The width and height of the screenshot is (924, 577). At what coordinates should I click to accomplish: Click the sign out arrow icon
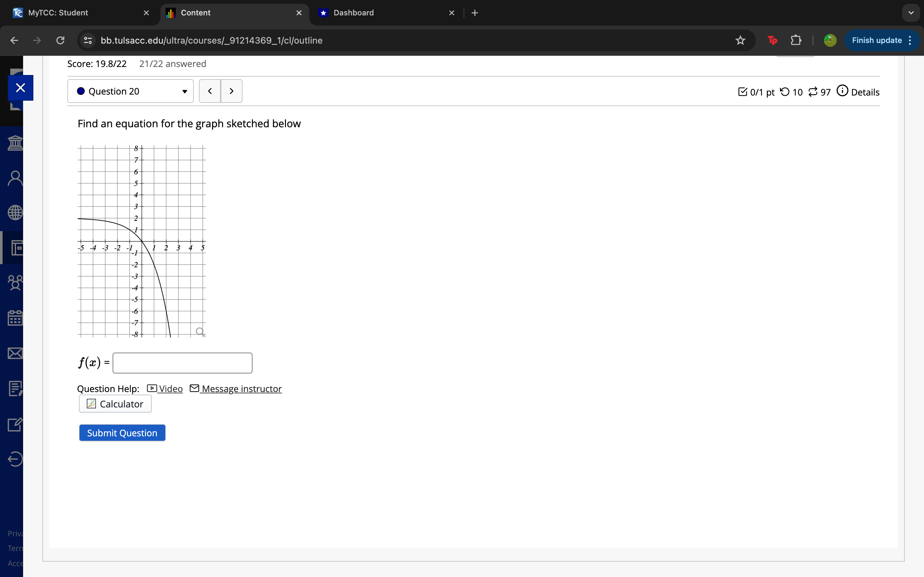tap(15, 459)
